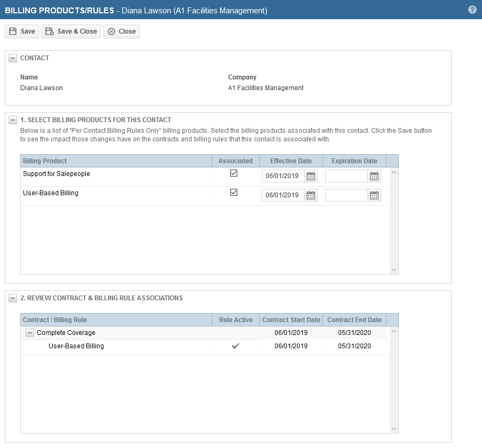The width and height of the screenshot is (482, 448).
Task: Open calendar picker for Support for Salepeople expiration date
Action: [374, 175]
